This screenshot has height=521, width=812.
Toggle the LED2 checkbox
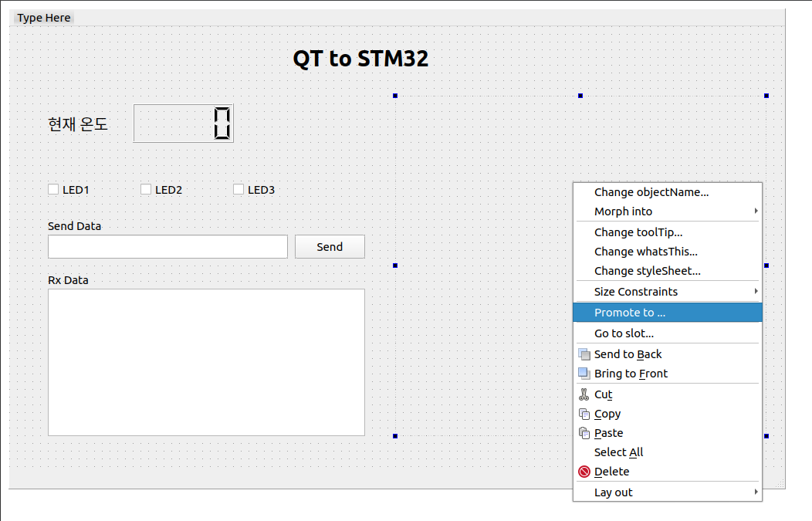(x=146, y=190)
